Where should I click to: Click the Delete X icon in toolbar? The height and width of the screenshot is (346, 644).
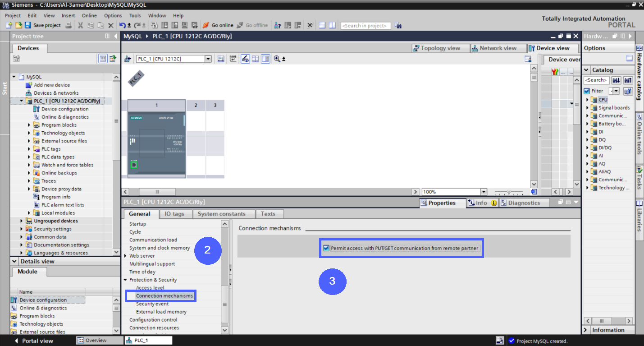(110, 25)
